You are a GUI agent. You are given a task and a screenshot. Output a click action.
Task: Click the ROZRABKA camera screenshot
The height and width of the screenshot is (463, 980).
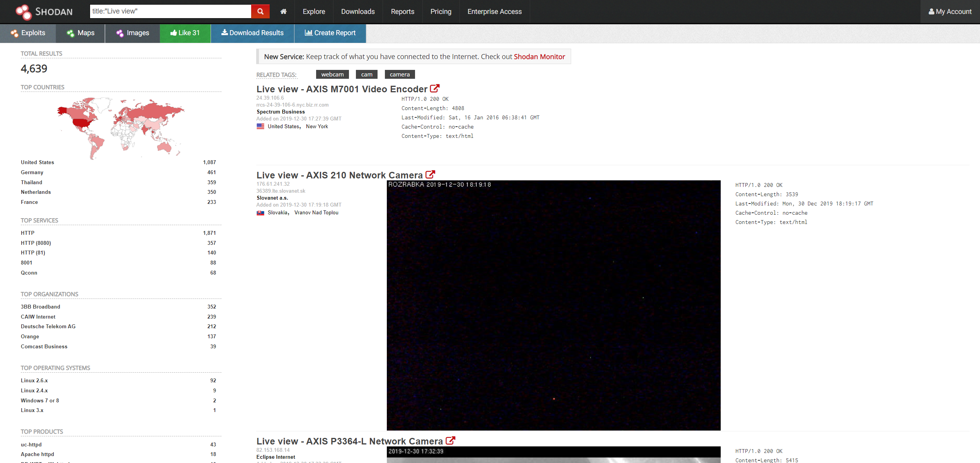553,305
